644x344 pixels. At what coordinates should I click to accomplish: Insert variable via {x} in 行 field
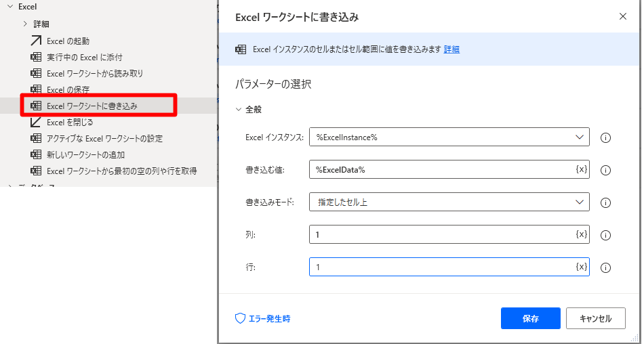point(581,266)
